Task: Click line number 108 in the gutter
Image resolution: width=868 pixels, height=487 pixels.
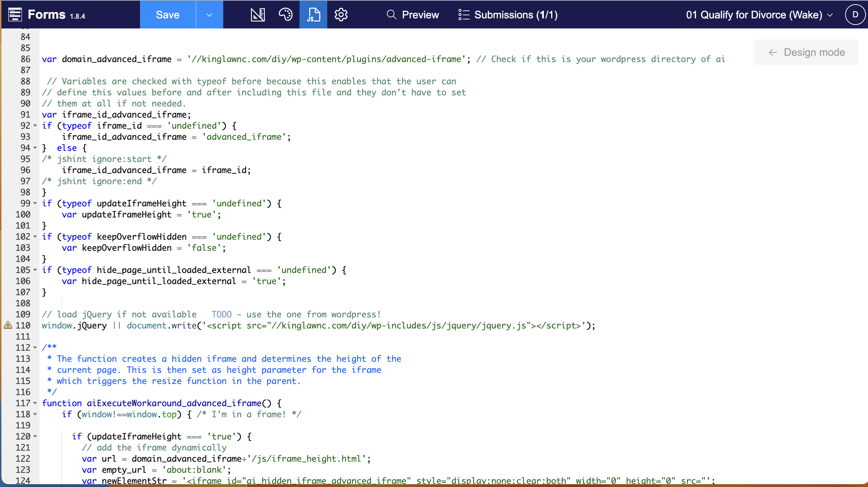Action: click(23, 303)
